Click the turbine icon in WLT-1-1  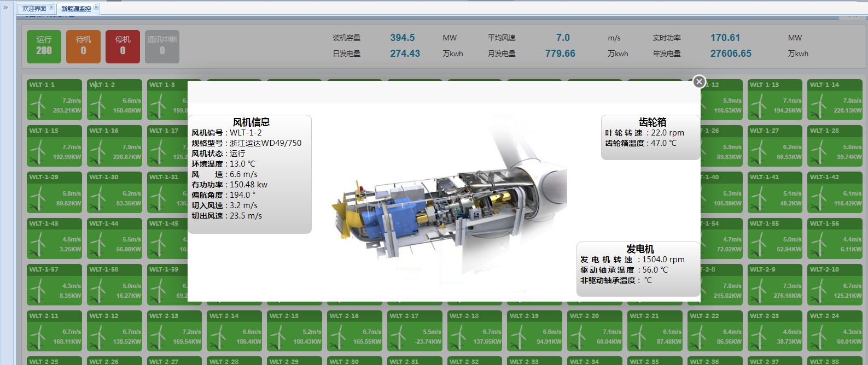37,105
